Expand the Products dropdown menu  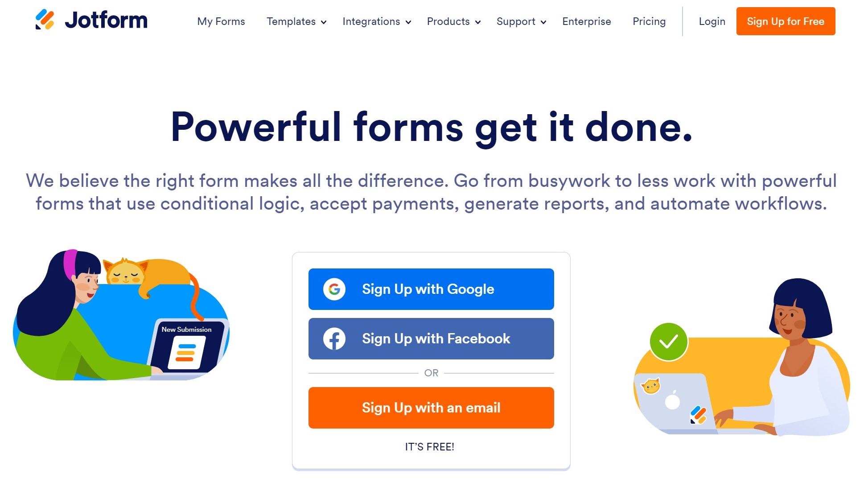pyautogui.click(x=453, y=21)
